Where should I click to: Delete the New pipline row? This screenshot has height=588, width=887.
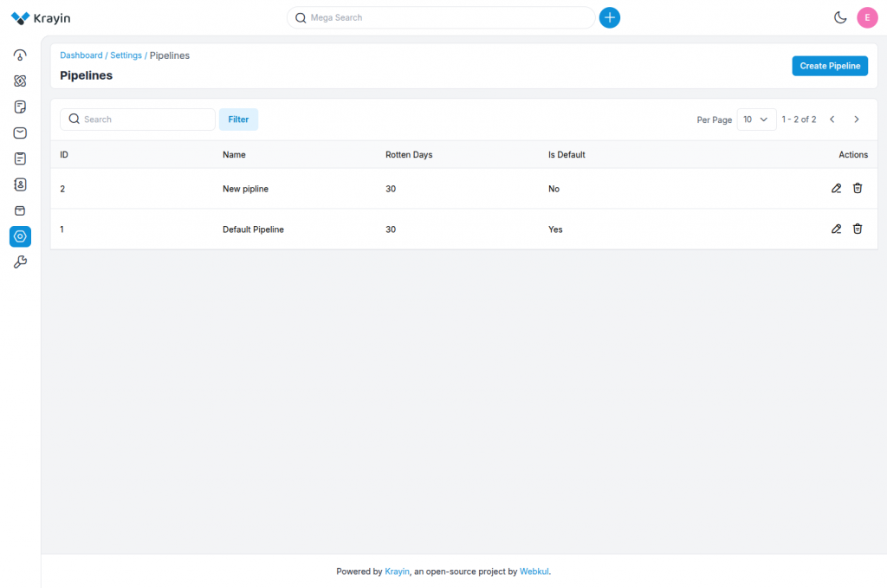(858, 188)
